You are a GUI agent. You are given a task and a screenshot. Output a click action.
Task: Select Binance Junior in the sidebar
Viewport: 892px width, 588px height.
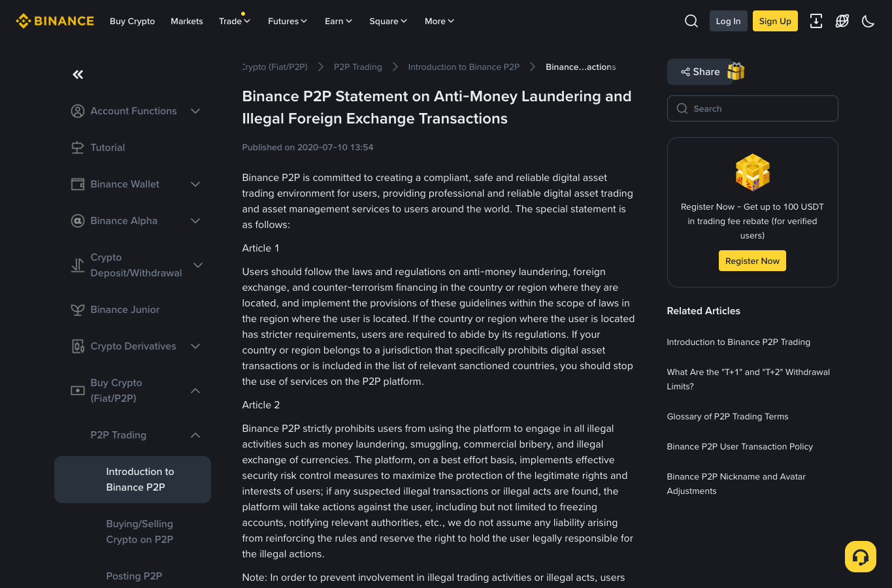(x=125, y=310)
